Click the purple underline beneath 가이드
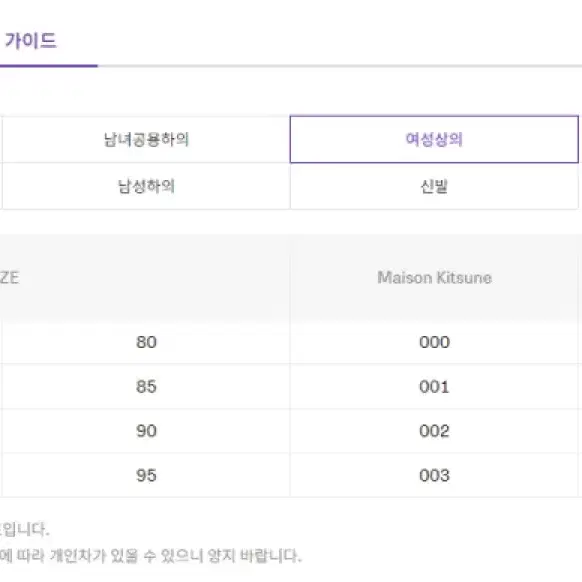This screenshot has height=582, width=582. pyautogui.click(x=49, y=66)
